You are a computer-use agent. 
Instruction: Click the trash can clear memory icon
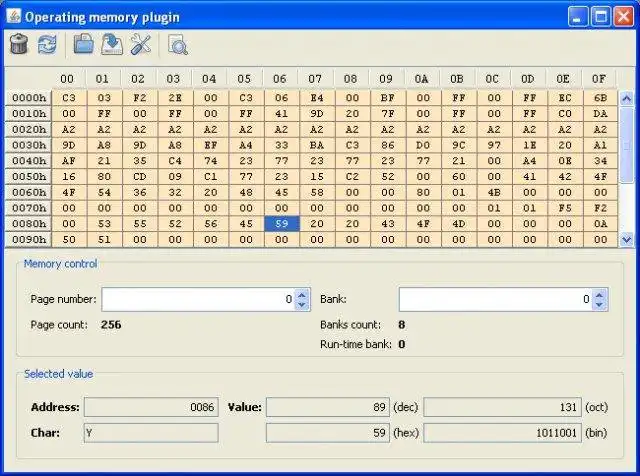coord(19,44)
